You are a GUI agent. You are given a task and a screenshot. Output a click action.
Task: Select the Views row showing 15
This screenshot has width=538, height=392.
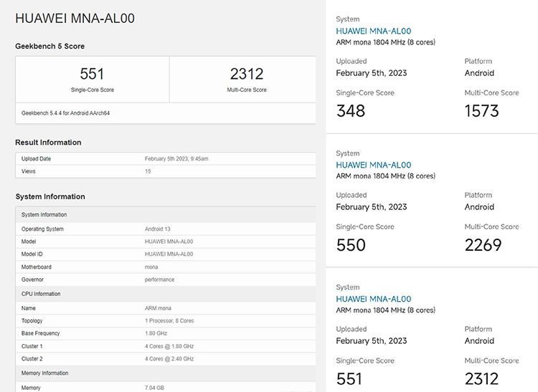coord(165,171)
